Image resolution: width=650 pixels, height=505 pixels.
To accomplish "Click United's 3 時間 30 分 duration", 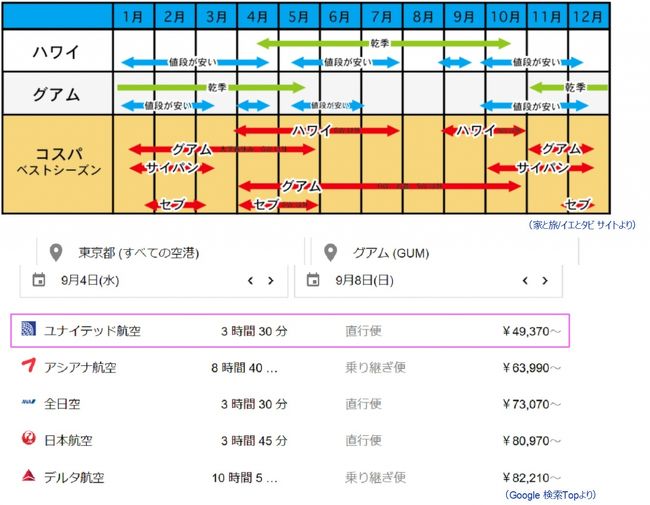I will pos(254,331).
